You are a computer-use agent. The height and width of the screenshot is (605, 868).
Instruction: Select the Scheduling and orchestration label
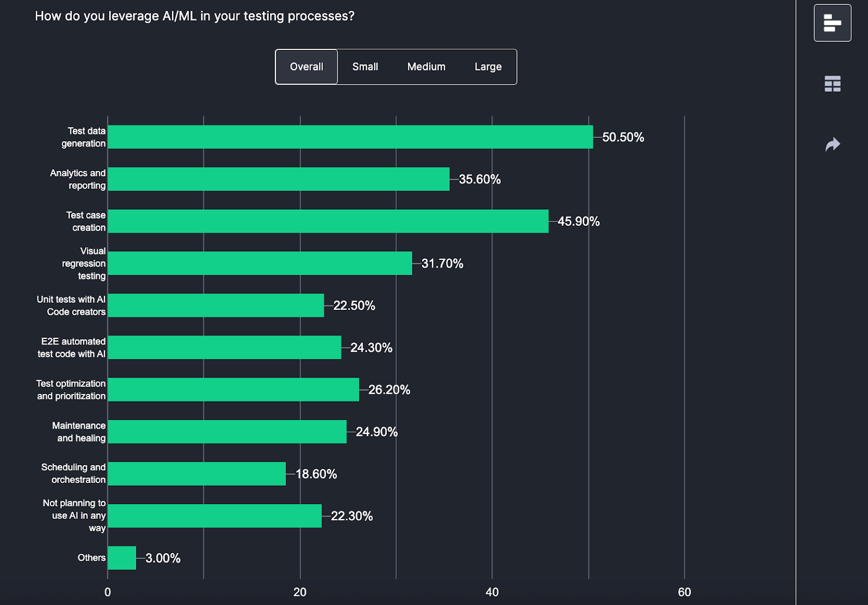[x=74, y=473]
